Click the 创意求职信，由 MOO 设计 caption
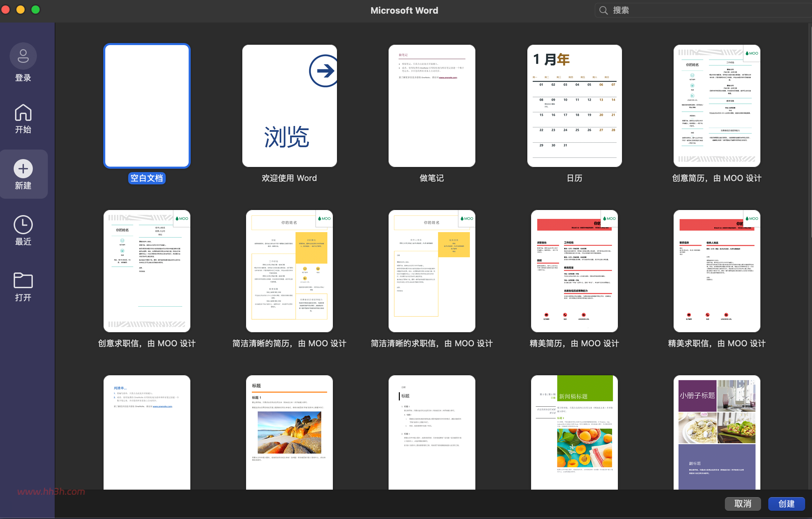Image resolution: width=812 pixels, height=519 pixels. click(x=147, y=343)
